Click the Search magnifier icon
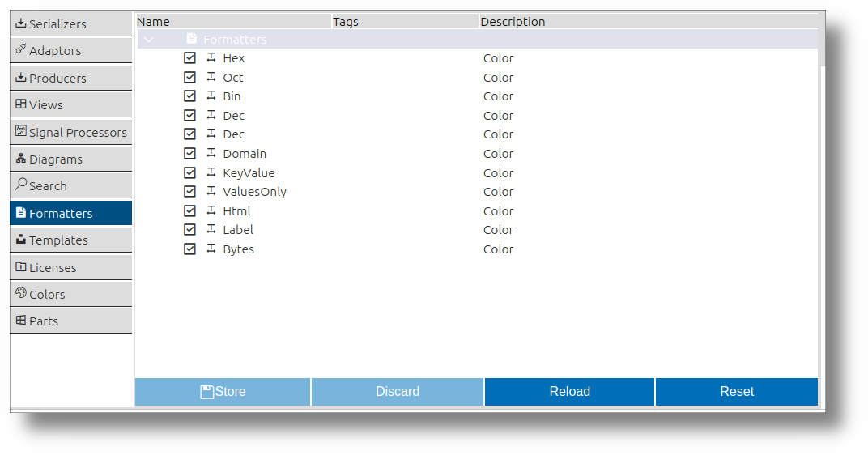This screenshot has height=455, width=868. click(20, 184)
